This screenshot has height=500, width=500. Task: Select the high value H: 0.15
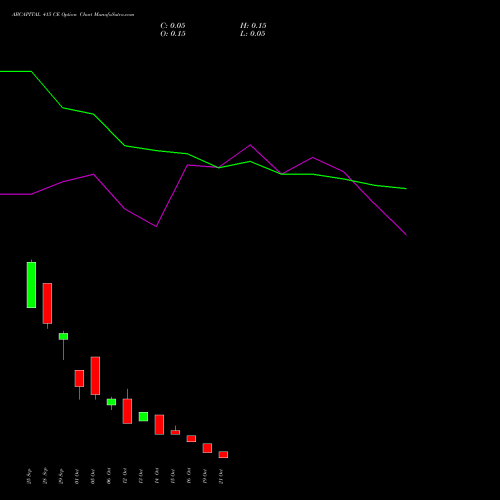(253, 26)
